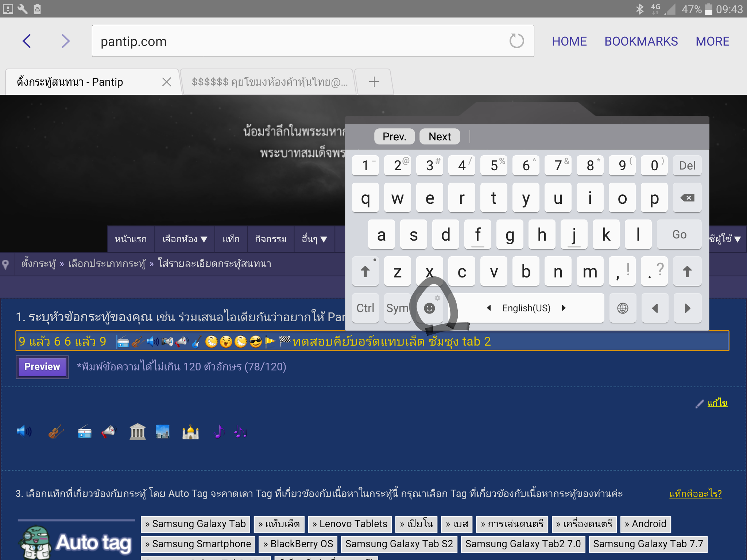Toggle the left Shift key

click(x=365, y=272)
